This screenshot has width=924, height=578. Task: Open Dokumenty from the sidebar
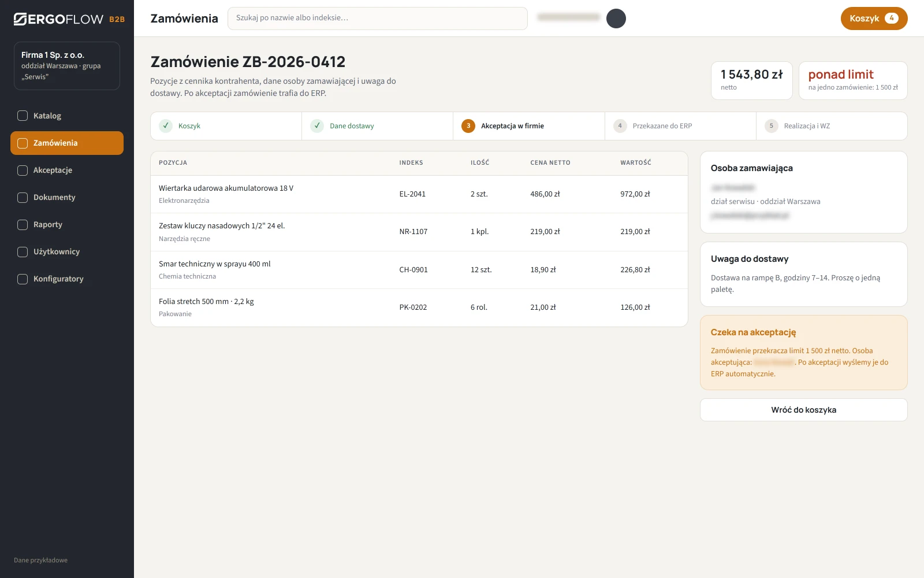(67, 197)
